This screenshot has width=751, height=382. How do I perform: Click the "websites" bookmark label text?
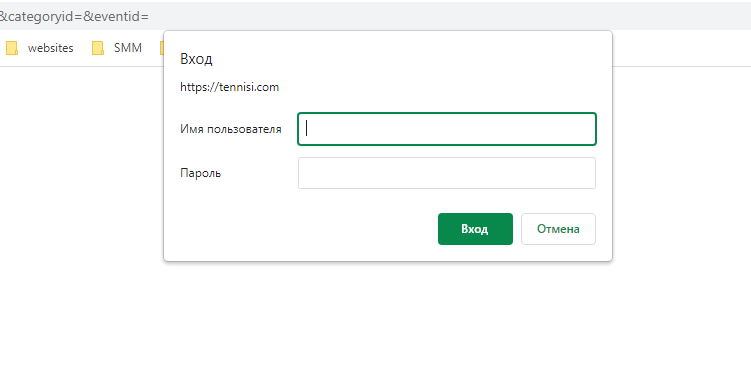(50, 48)
